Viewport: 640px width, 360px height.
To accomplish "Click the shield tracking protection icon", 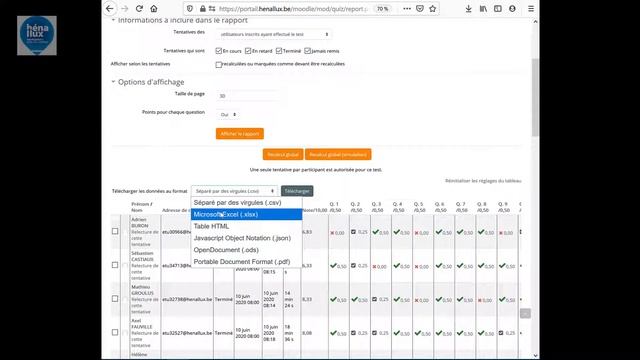I will click(190, 9).
